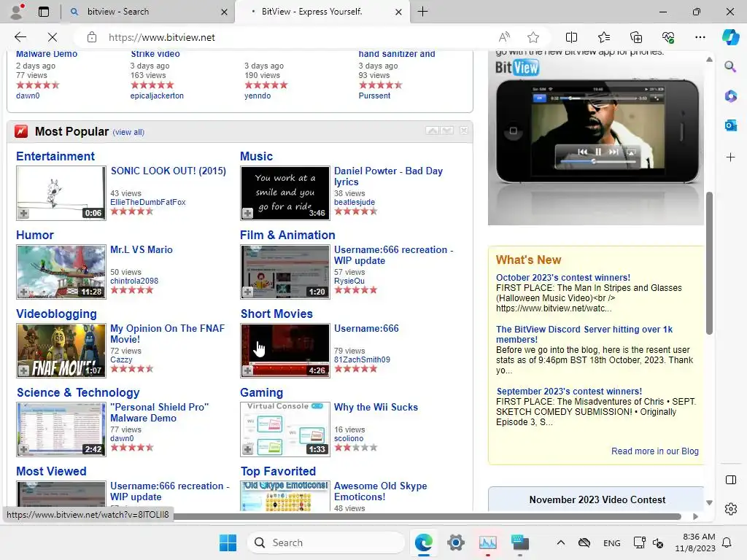
Task: Open taskbar clock 8:36 AM
Action: pos(695,542)
